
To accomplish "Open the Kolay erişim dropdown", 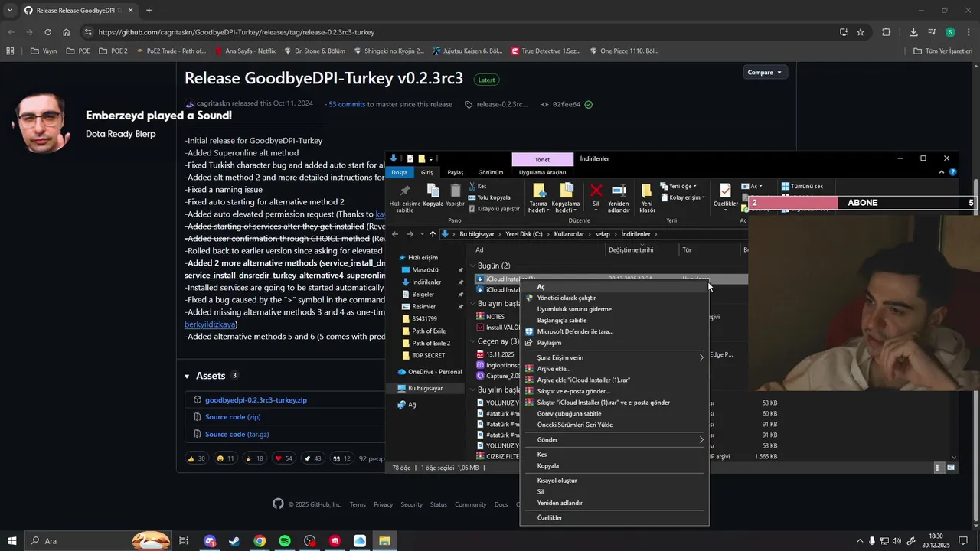I will click(x=682, y=197).
